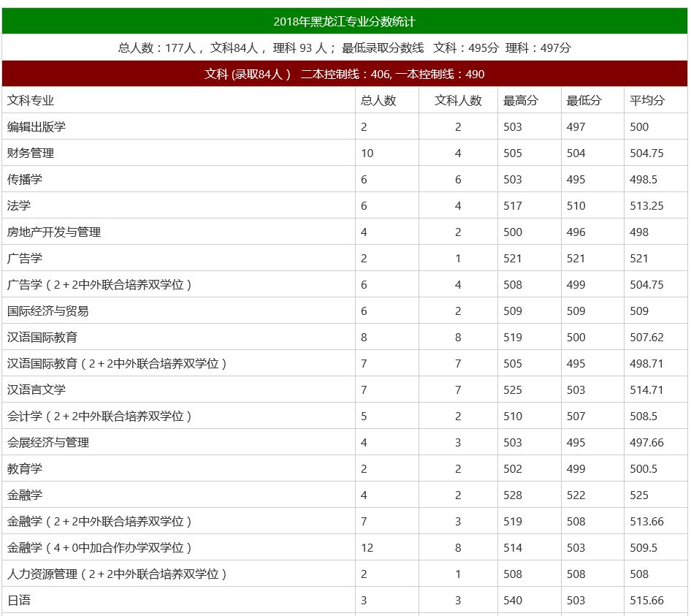Select 金融学（4+0中加合作办学双学位） label
691x616 pixels.
click(x=99, y=547)
